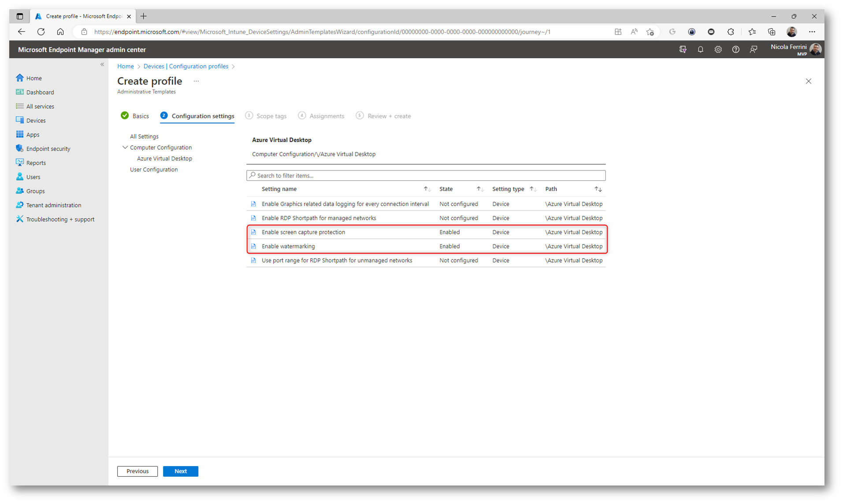Open Tenant administration in the sidebar
The image size is (843, 504).
click(x=48, y=205)
